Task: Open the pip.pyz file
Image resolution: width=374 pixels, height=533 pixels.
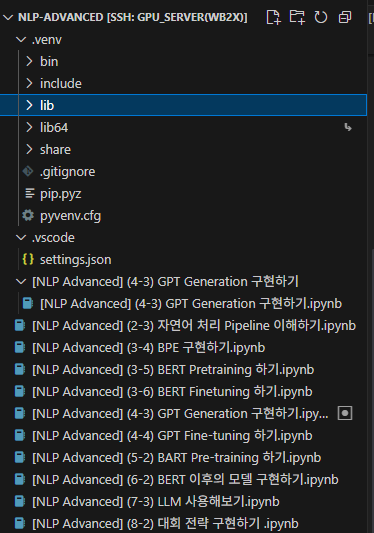Action: point(61,194)
